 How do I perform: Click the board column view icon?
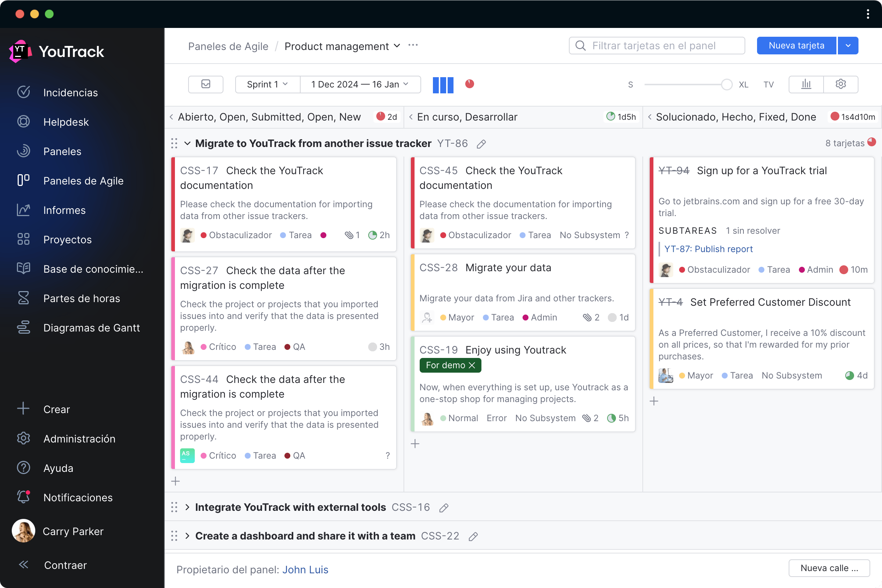pyautogui.click(x=443, y=84)
